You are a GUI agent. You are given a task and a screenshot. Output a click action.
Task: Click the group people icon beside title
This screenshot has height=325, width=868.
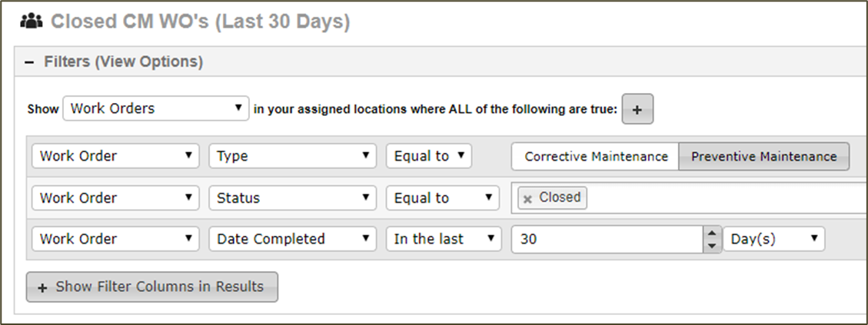coord(31,22)
